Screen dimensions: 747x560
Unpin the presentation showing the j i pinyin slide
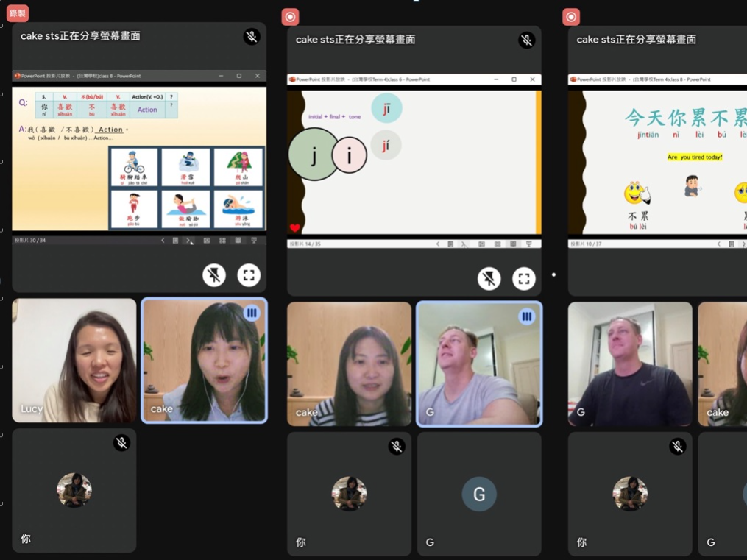[x=489, y=279]
